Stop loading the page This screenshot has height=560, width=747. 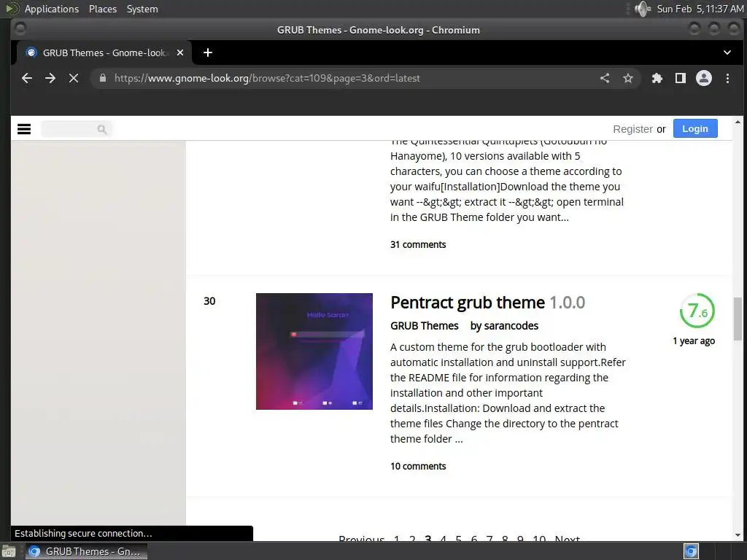tap(74, 78)
